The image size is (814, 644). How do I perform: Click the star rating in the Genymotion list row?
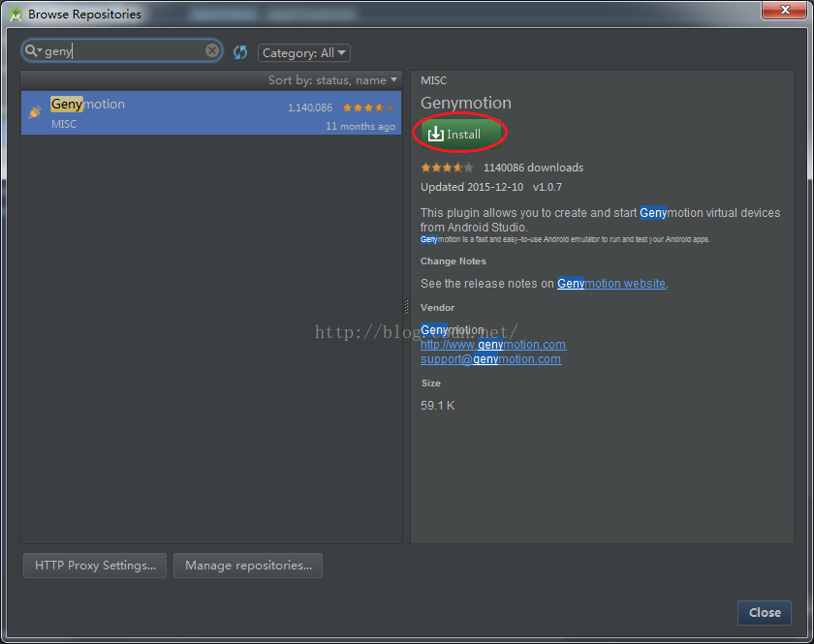coord(368,107)
